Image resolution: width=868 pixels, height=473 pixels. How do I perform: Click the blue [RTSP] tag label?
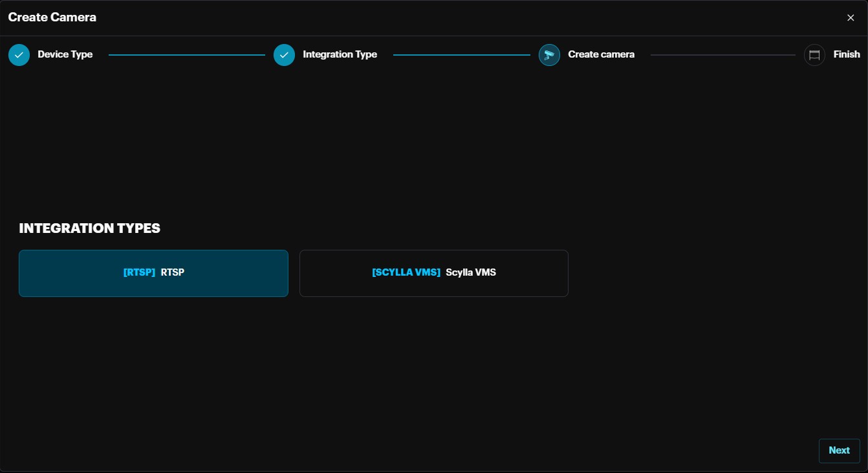[139, 272]
